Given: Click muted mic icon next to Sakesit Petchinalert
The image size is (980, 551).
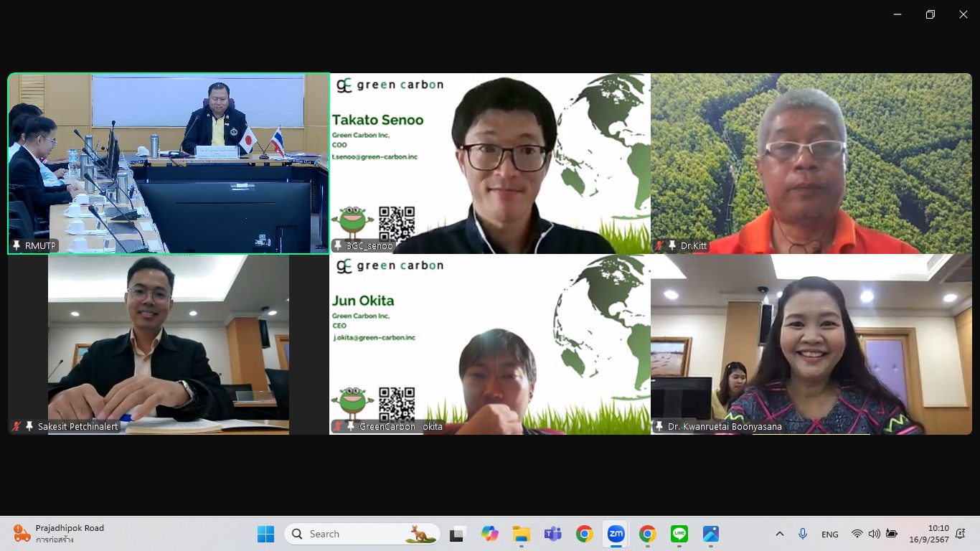Looking at the screenshot, I should coord(17,426).
